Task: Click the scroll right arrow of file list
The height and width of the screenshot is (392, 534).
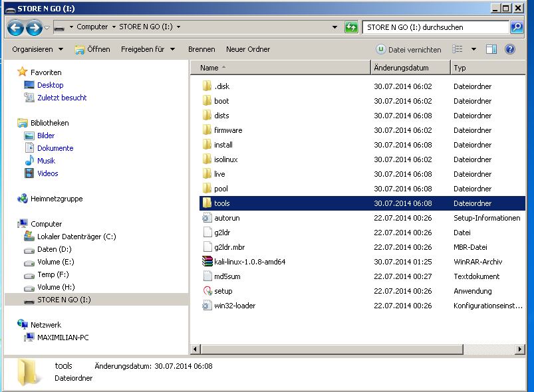Action: (x=519, y=349)
